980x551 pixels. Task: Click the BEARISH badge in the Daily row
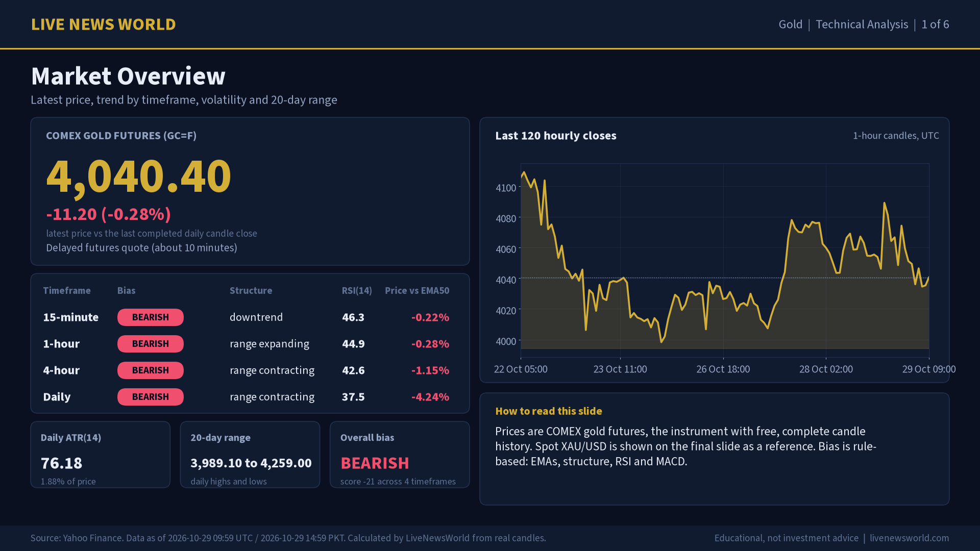pos(151,397)
